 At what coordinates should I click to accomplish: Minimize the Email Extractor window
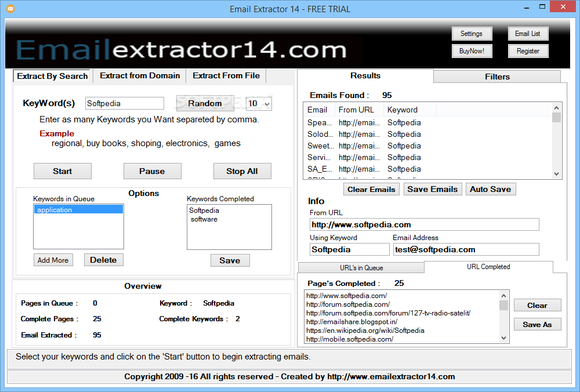(527, 7)
